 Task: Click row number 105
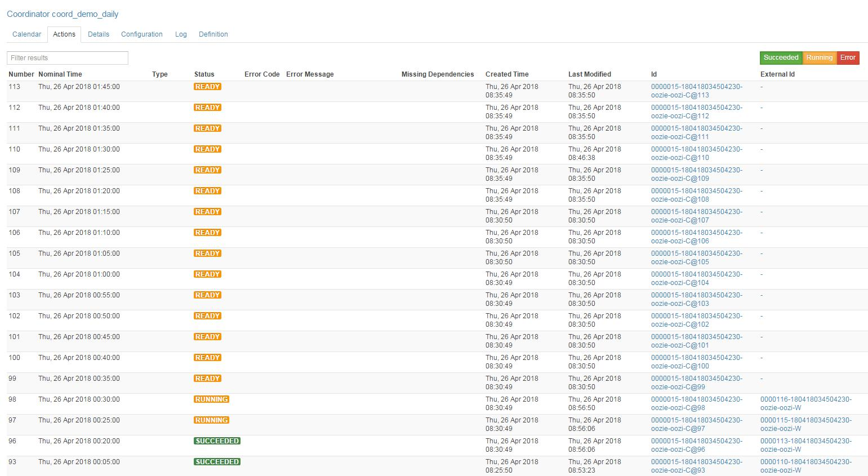(14, 253)
